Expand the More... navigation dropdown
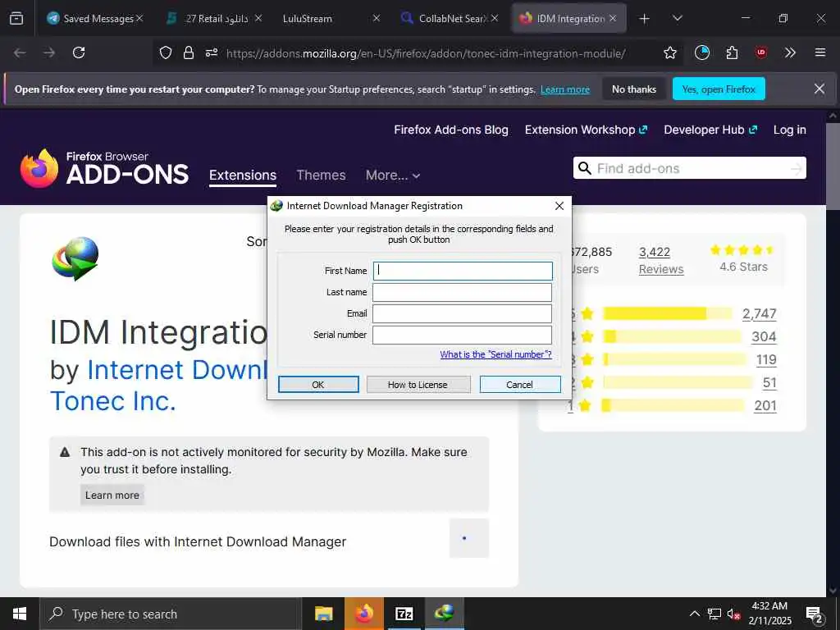The width and height of the screenshot is (840, 630). coord(393,176)
